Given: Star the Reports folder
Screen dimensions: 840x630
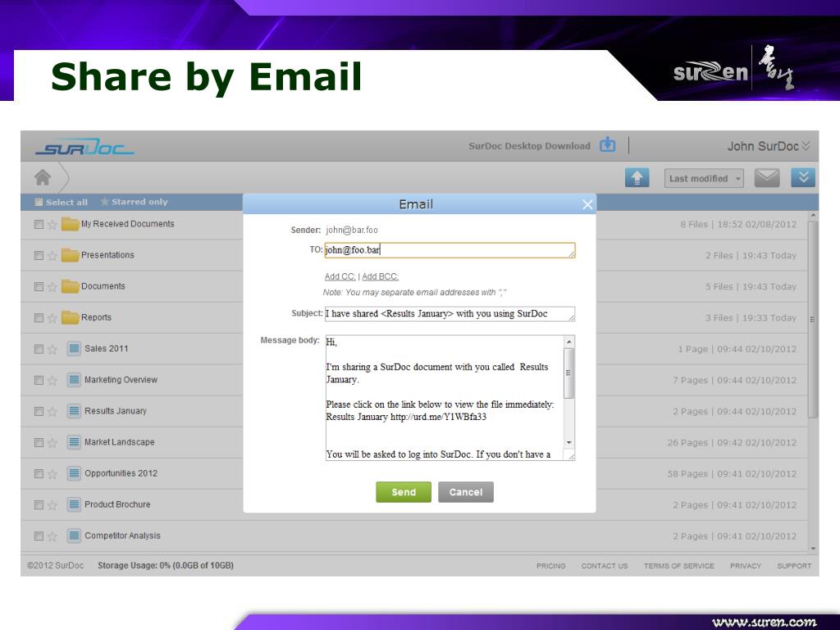Looking at the screenshot, I should click(x=52, y=317).
